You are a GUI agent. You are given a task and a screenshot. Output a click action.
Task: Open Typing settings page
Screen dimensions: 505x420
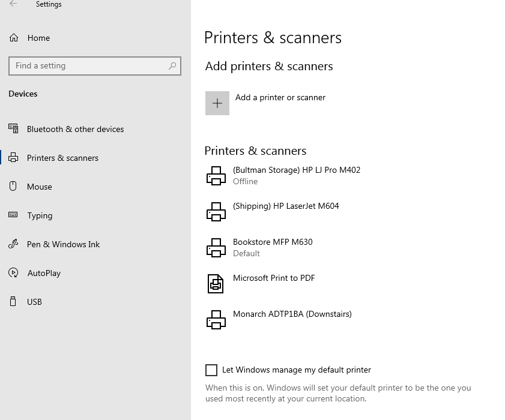point(40,215)
